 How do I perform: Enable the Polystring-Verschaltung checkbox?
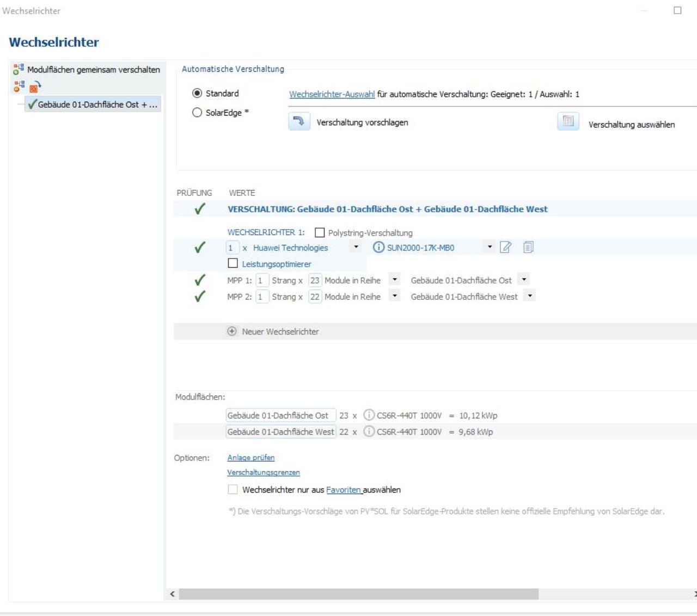pyautogui.click(x=320, y=233)
